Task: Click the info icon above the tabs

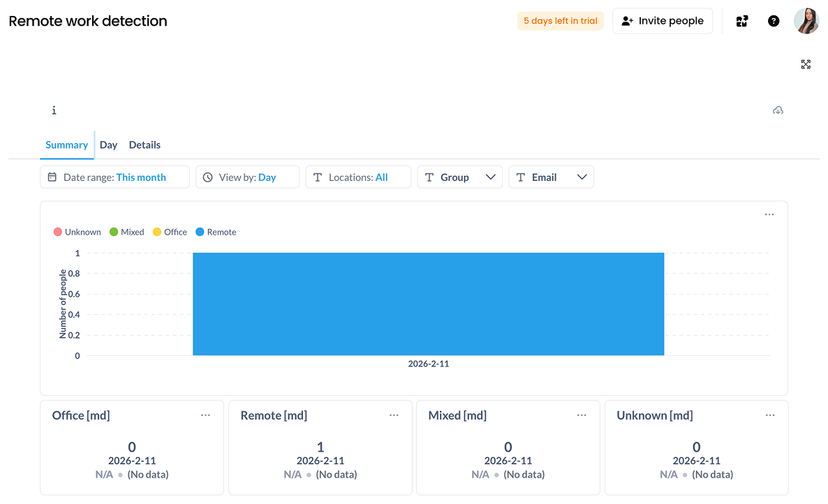Action: coord(54,110)
